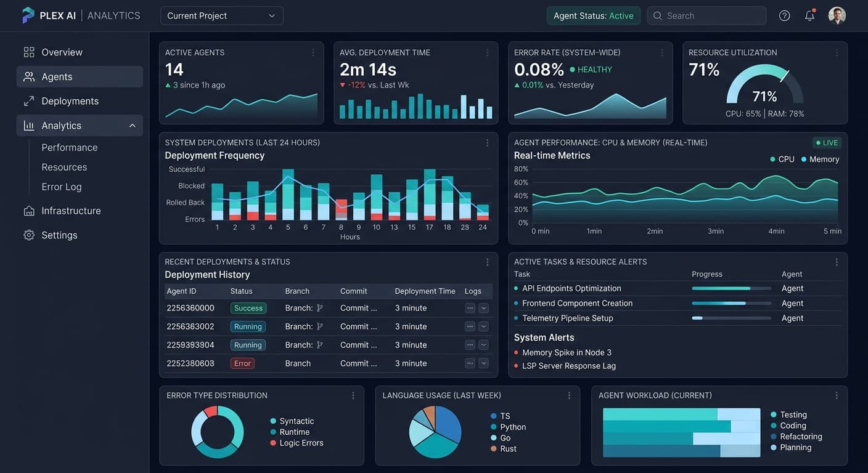This screenshot has width=868, height=473.
Task: Click the branch icon in the Success row
Action: tap(319, 308)
